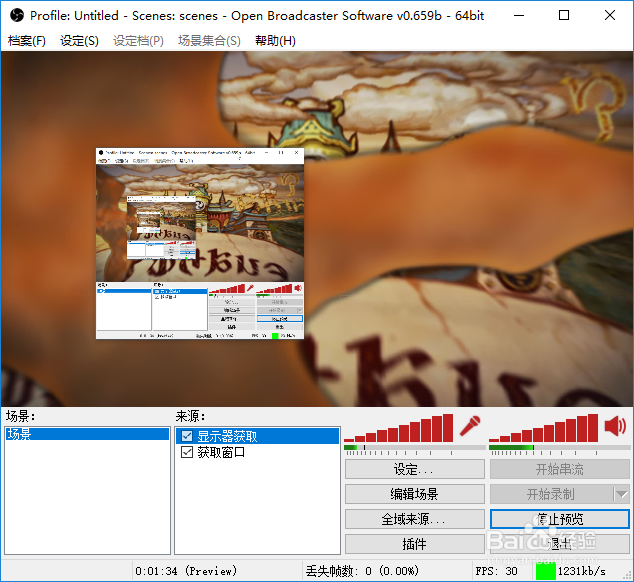
Task: Click the OBS logo in the title bar
Action: pyautogui.click(x=17, y=16)
